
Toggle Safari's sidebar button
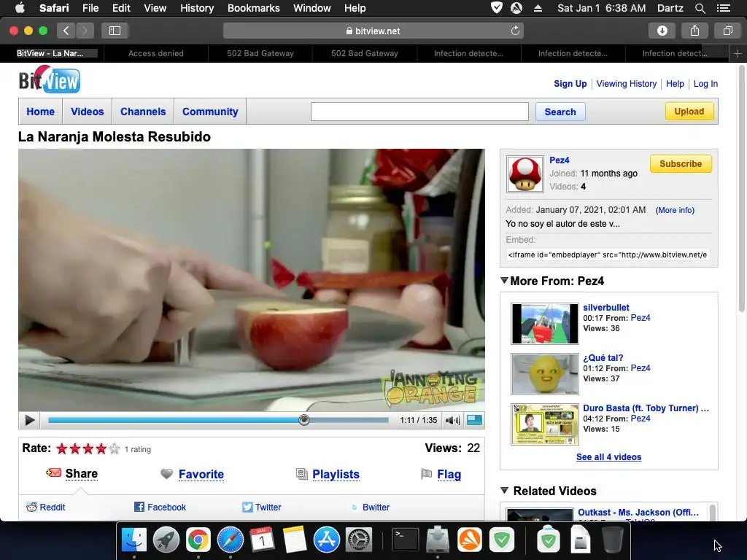[115, 31]
